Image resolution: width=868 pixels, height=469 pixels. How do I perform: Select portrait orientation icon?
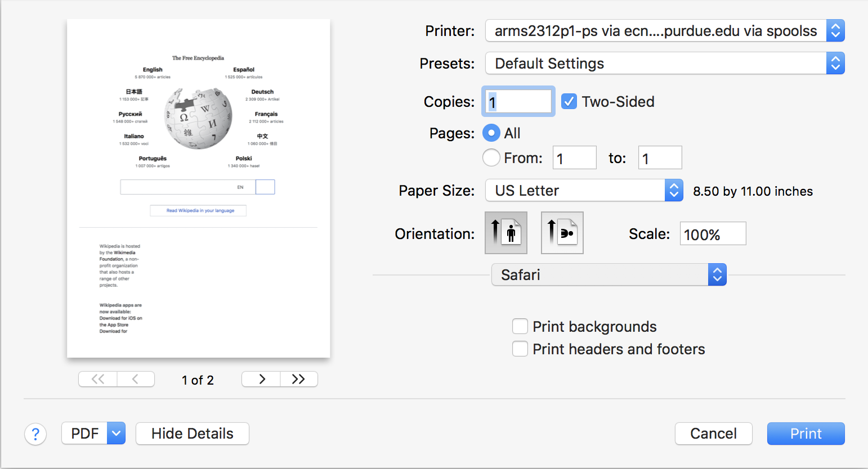point(505,233)
